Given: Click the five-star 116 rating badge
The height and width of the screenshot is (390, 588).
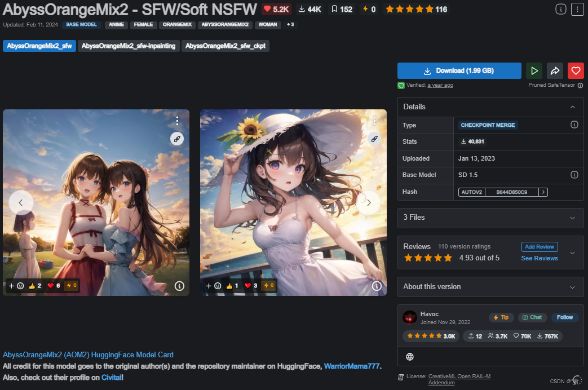Looking at the screenshot, I should 416,9.
